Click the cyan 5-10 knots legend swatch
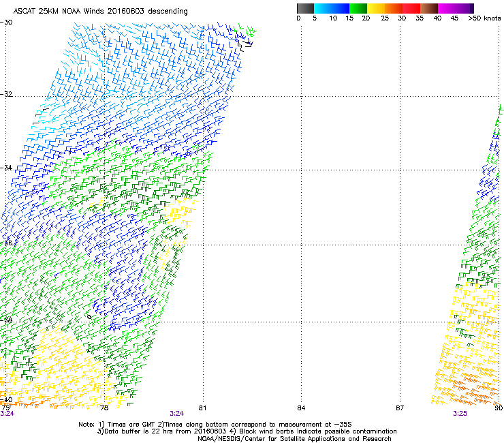The image size is (504, 443). 322,8
